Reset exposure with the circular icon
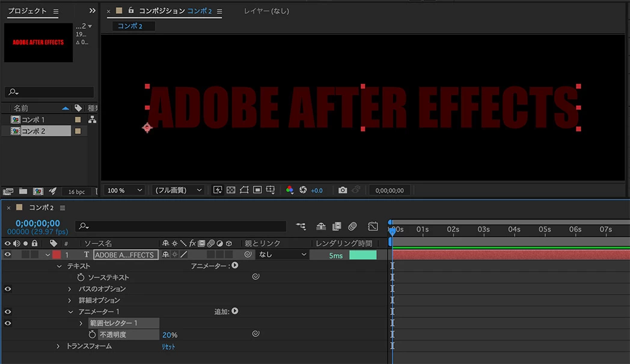This screenshot has width=630, height=364. (303, 190)
